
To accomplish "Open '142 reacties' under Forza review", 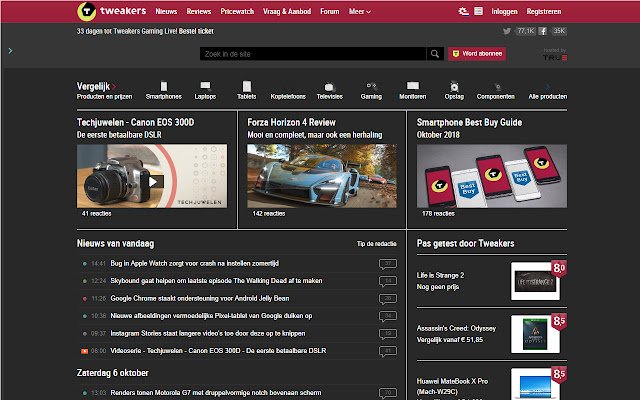I will coord(269,213).
